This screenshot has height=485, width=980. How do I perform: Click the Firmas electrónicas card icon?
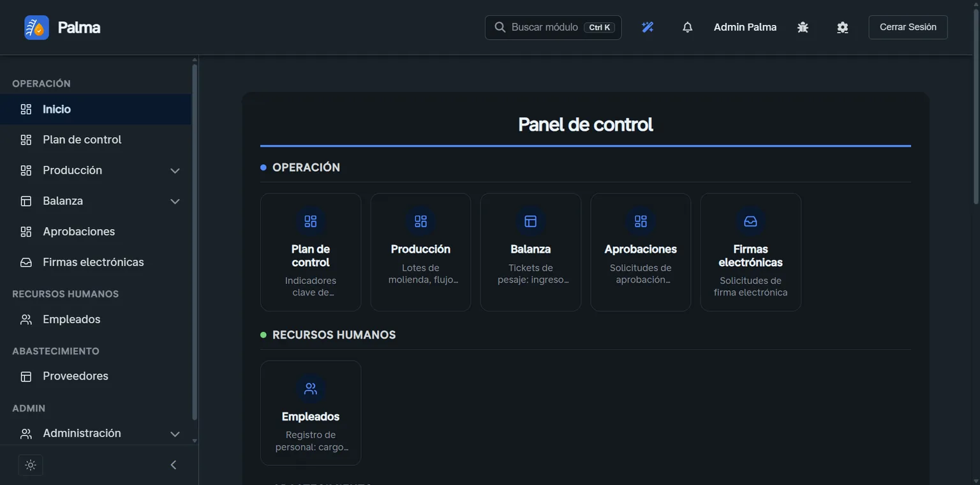[x=750, y=221]
